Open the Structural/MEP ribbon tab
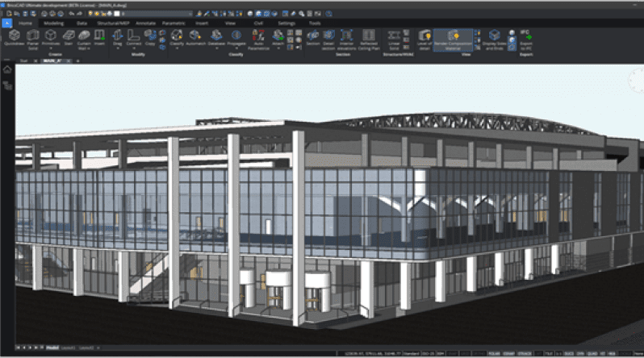The image size is (644, 358). pos(112,23)
